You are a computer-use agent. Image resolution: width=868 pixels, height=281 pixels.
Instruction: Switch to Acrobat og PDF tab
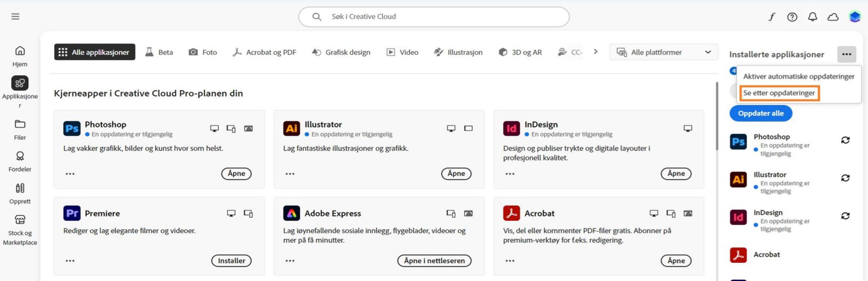[x=264, y=52]
